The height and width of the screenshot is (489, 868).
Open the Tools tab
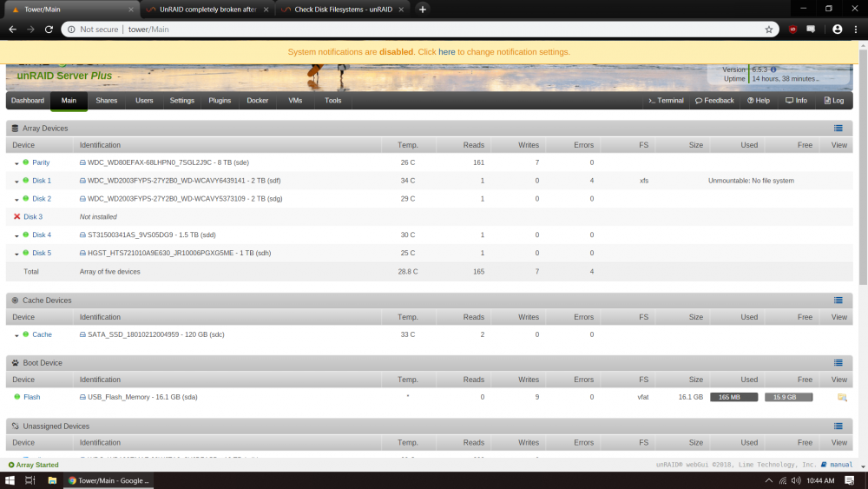click(332, 101)
